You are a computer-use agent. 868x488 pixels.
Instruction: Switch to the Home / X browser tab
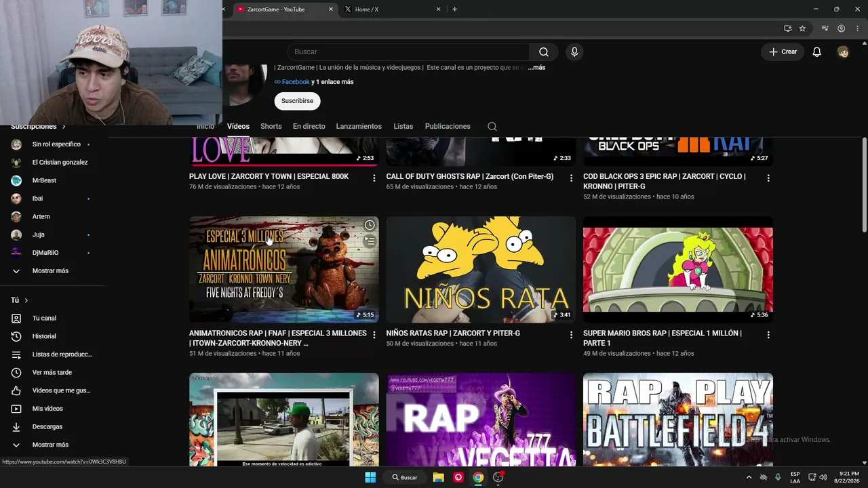click(391, 9)
